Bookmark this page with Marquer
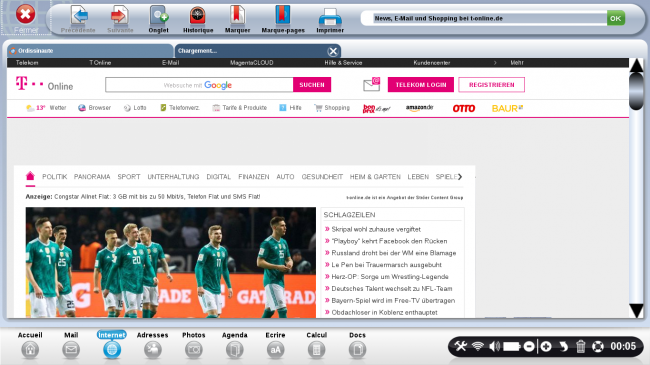 click(x=237, y=19)
